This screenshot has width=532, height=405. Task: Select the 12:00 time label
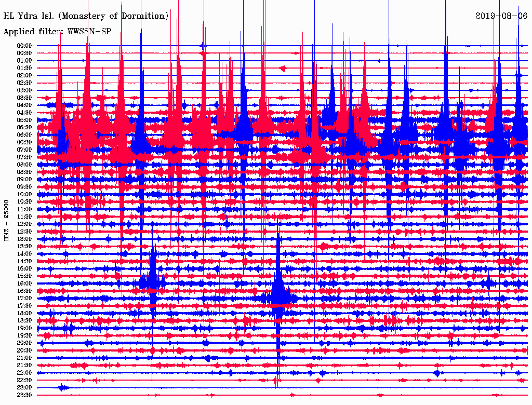pos(24,224)
